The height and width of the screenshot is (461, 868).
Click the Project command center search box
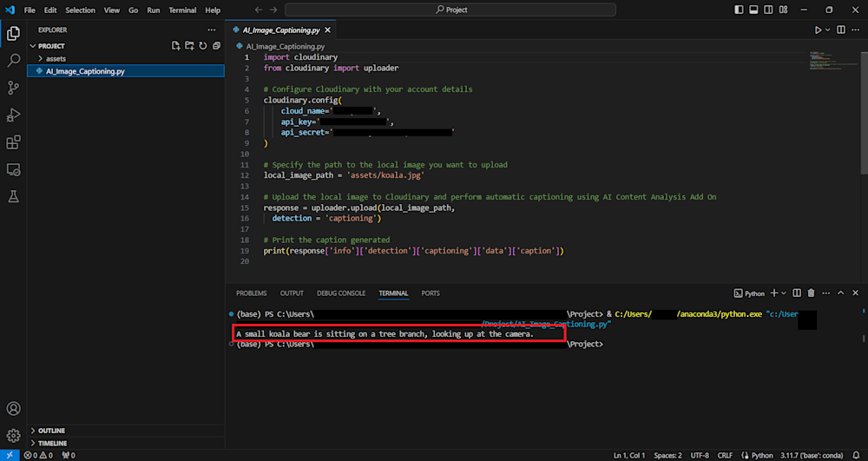[450, 10]
